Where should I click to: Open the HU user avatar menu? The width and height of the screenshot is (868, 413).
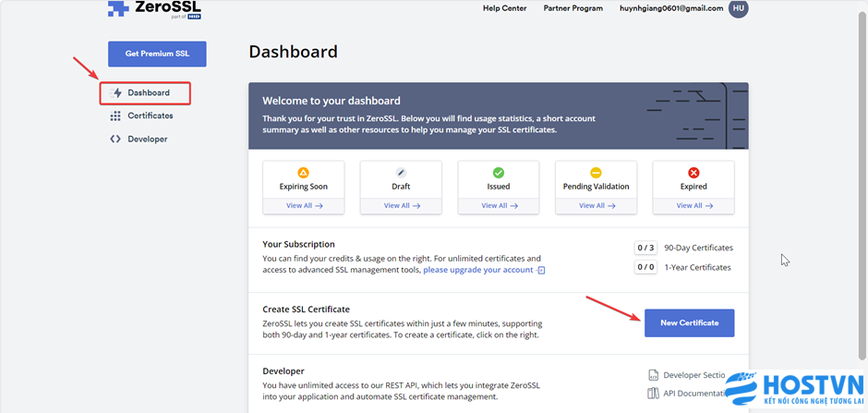pos(738,8)
